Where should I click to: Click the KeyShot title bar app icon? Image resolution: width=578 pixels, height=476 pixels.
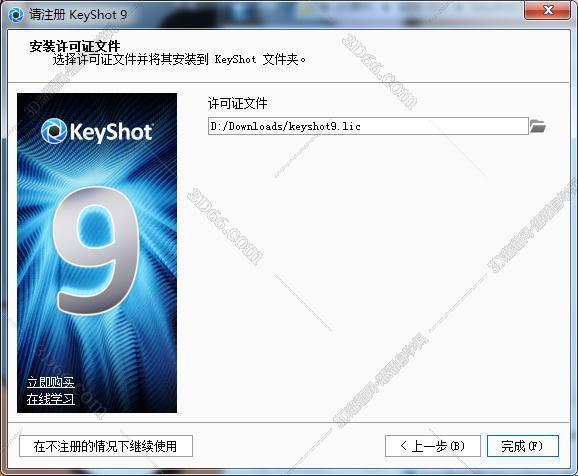[15, 15]
